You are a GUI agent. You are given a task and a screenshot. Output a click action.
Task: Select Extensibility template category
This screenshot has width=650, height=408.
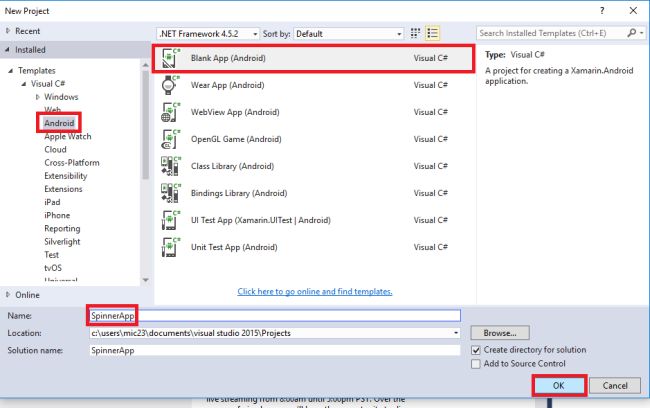(x=65, y=176)
